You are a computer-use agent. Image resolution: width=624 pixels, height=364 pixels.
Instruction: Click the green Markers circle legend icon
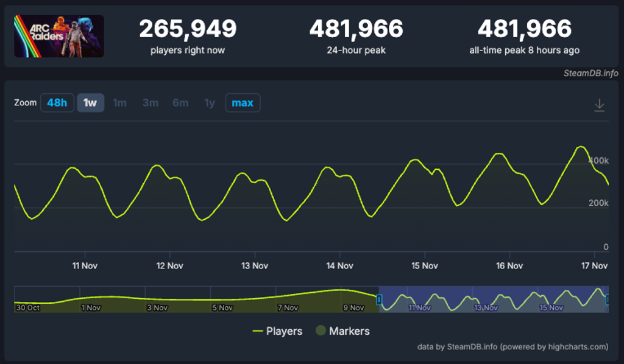click(321, 331)
